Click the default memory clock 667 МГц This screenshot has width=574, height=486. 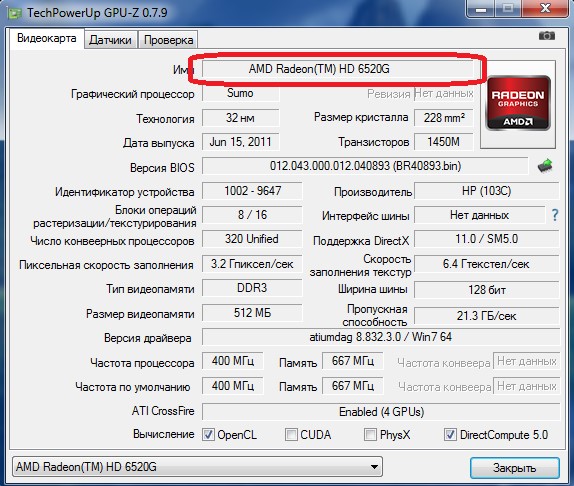coord(353,386)
